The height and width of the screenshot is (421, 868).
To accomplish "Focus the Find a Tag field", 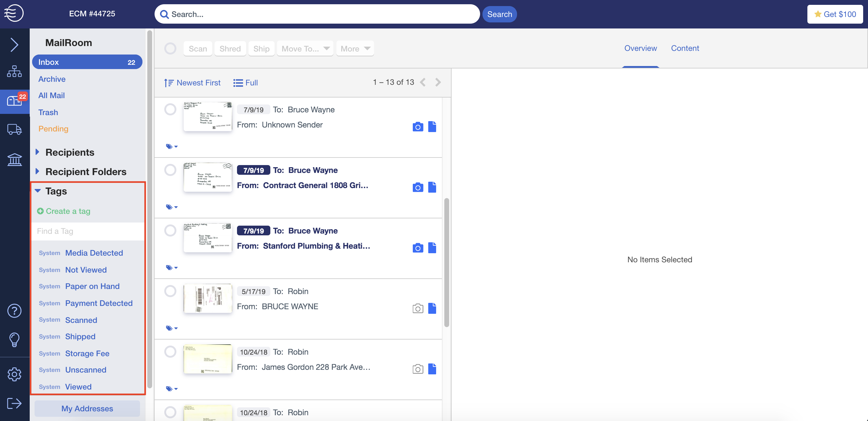I will pyautogui.click(x=87, y=231).
